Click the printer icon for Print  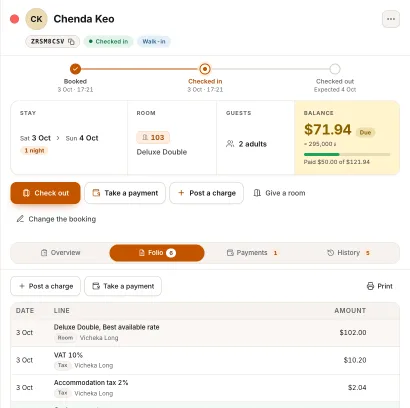tap(370, 286)
